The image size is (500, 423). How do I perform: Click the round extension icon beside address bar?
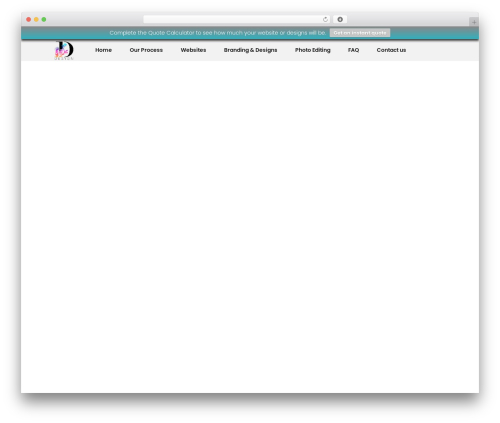pos(340,19)
